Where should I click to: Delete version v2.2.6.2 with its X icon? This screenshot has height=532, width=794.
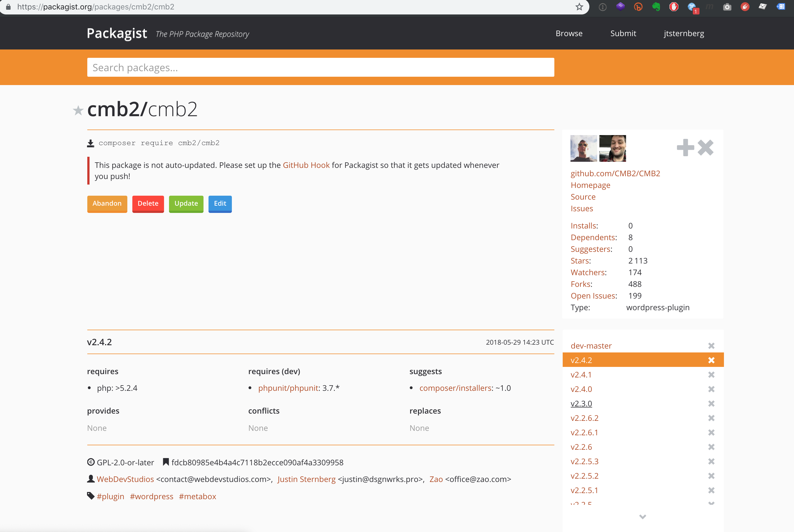(x=711, y=418)
